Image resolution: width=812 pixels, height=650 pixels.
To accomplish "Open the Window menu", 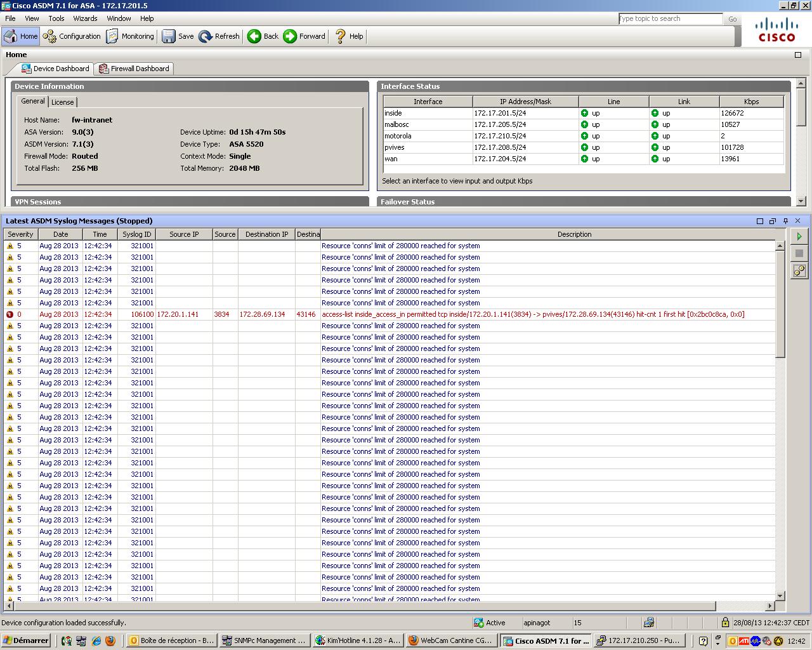I will click(x=119, y=18).
